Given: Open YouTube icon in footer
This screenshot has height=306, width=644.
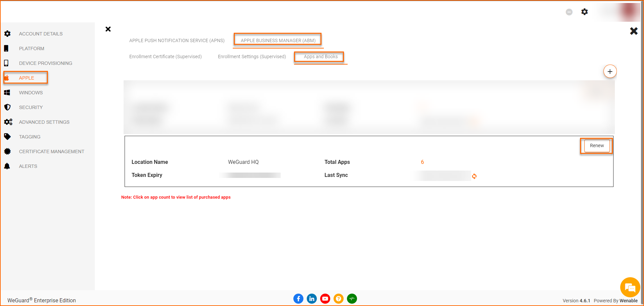Looking at the screenshot, I should click(x=325, y=299).
